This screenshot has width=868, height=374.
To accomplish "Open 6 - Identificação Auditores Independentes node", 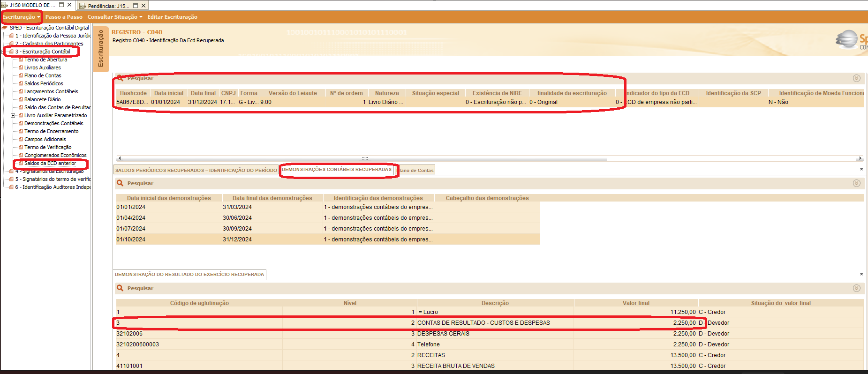I will point(53,187).
